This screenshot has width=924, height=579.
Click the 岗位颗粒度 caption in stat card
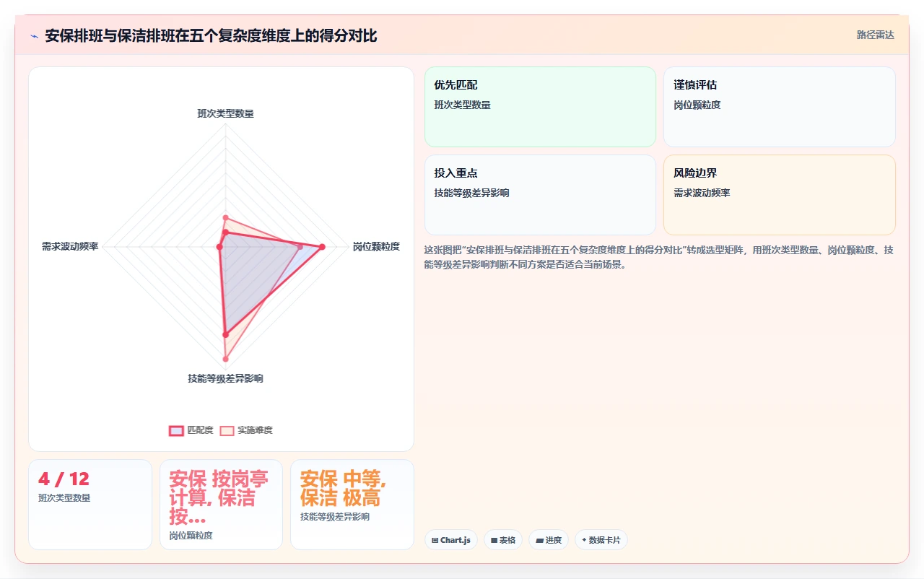coord(191,536)
